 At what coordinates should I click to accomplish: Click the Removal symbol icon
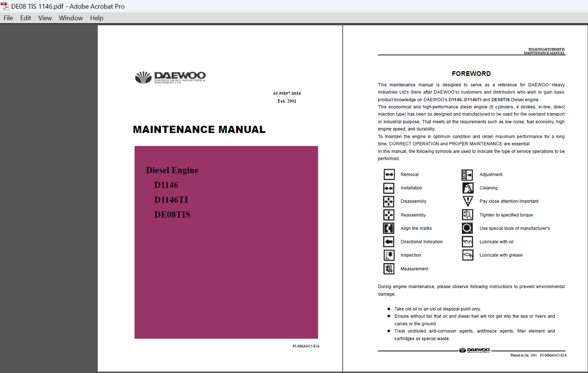(x=389, y=174)
